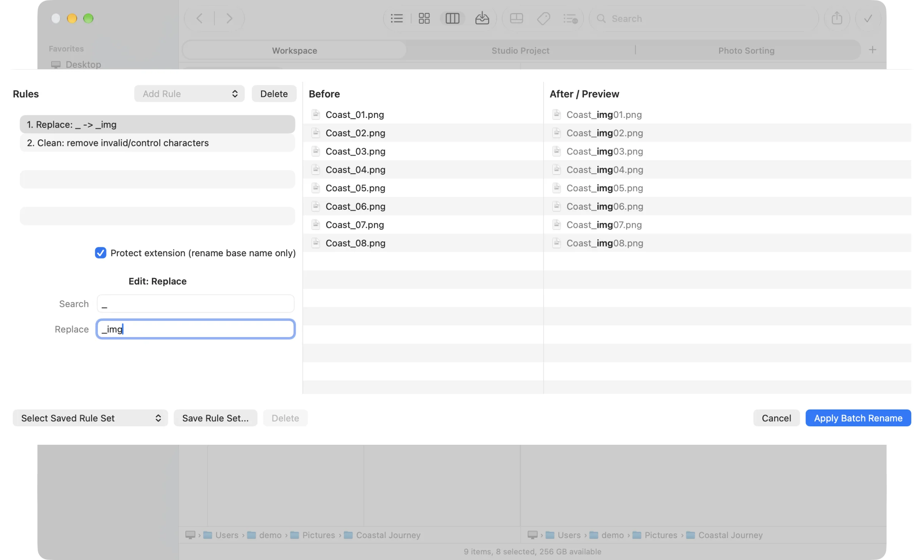The height and width of the screenshot is (560, 924).
Task: Click the toolbar Search field
Action: point(703,18)
